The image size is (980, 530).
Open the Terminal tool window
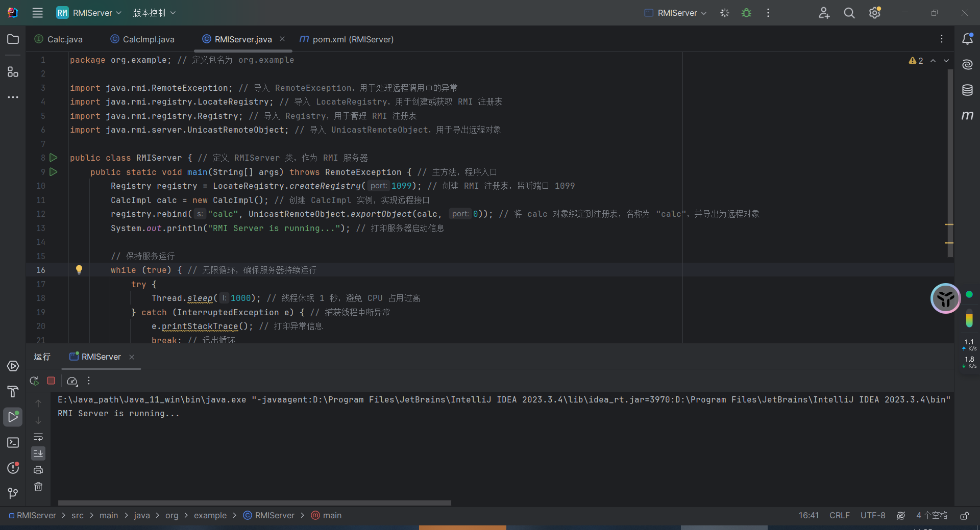13,442
